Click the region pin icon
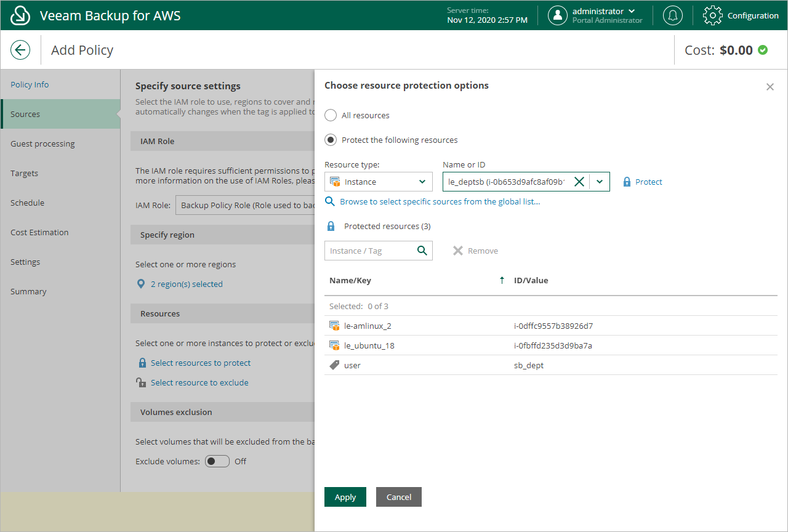 pos(141,284)
